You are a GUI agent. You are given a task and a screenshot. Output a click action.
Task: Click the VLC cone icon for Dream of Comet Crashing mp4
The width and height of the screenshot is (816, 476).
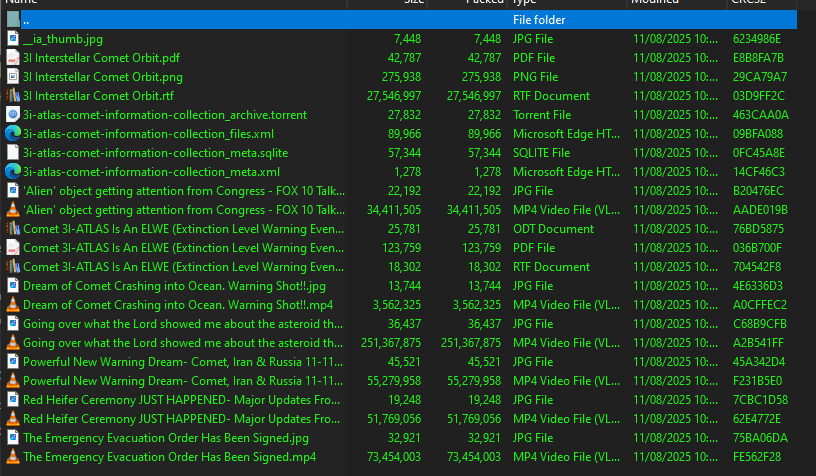(13, 305)
